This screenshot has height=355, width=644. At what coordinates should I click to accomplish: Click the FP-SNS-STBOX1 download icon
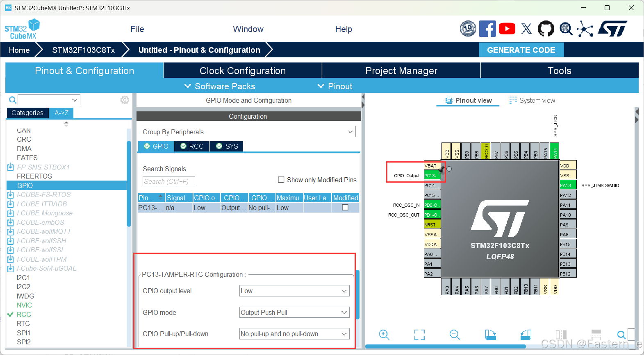11,167
